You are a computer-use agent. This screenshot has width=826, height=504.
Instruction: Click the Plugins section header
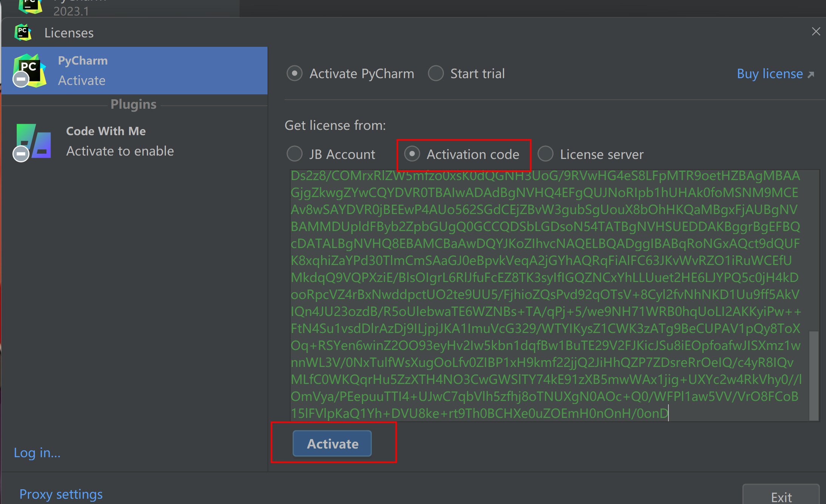click(x=133, y=104)
